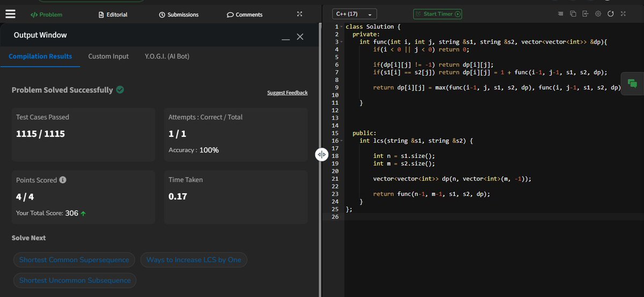644x297 pixels.
Task: Click the 'int m = s2.size();' line
Action: click(404, 163)
